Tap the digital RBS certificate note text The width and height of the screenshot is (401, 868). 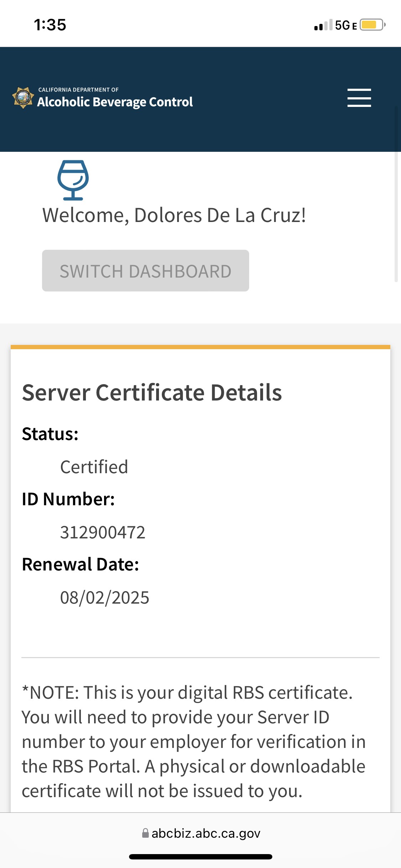[194, 742]
